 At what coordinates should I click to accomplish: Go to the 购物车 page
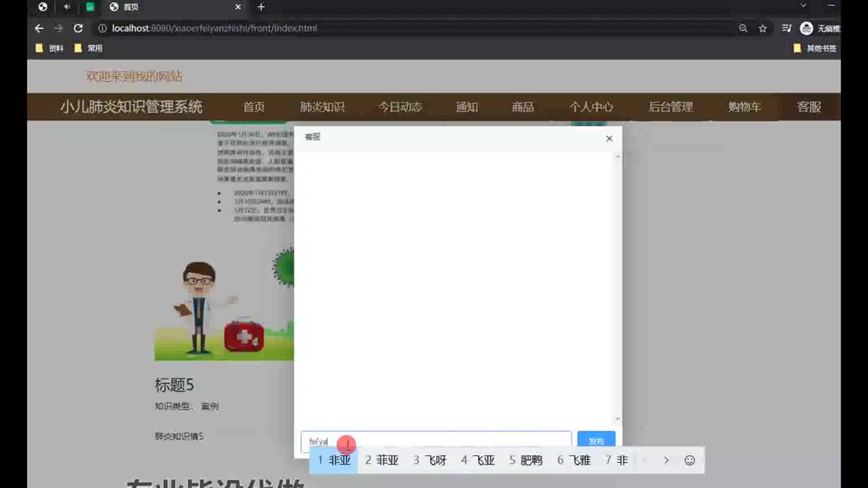[x=745, y=107]
